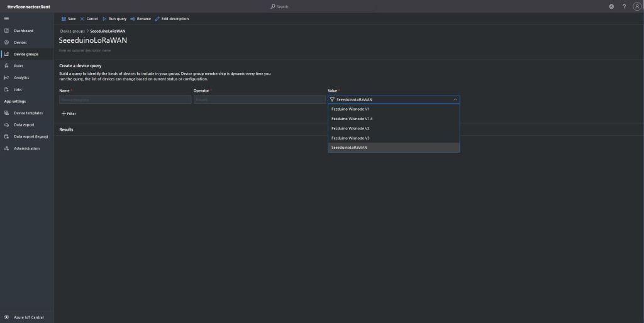This screenshot has height=323, width=644.
Task: Collapse the Value dropdown chevron
Action: (x=455, y=99)
